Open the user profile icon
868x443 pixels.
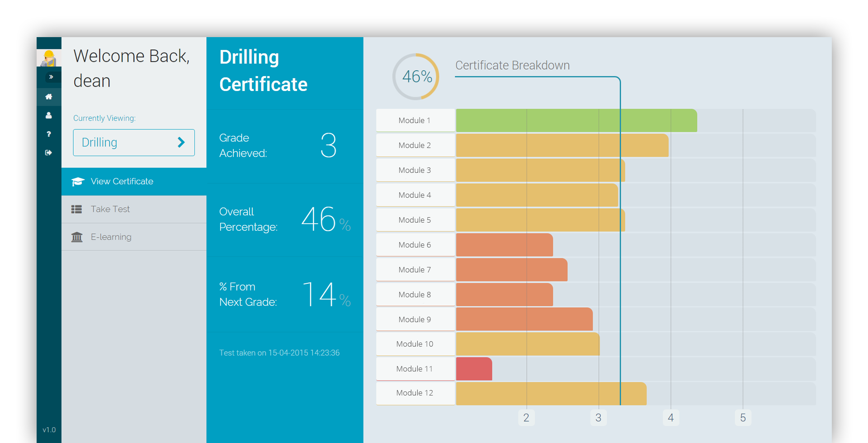(x=49, y=115)
